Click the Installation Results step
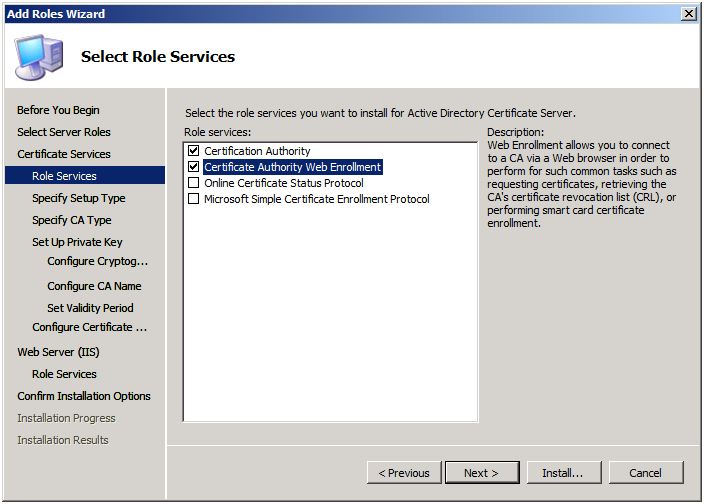The width and height of the screenshot is (704, 504). (x=63, y=440)
